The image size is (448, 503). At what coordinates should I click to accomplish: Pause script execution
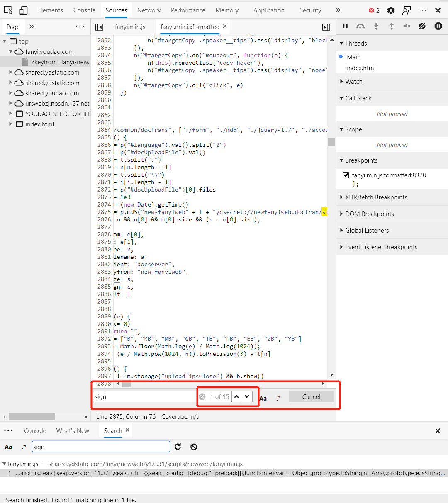point(345,26)
